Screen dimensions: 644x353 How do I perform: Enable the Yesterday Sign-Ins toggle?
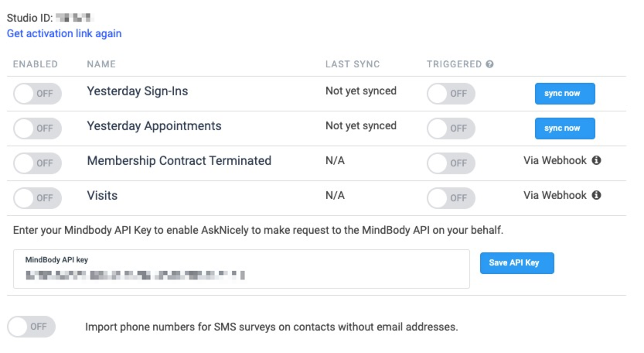(x=36, y=94)
